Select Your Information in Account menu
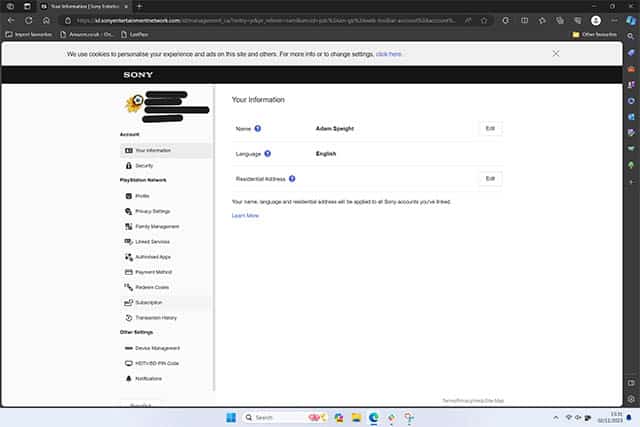Screen dimensions: 640x427 click(x=152, y=151)
